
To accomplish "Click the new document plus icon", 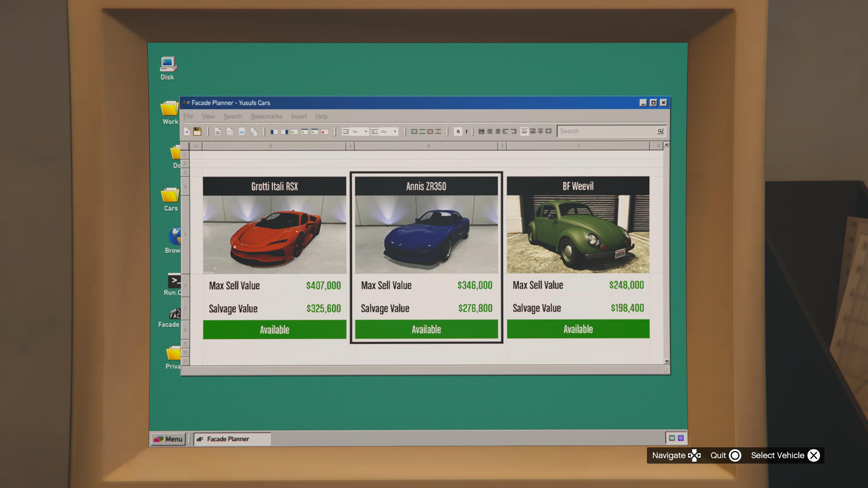I will (187, 132).
